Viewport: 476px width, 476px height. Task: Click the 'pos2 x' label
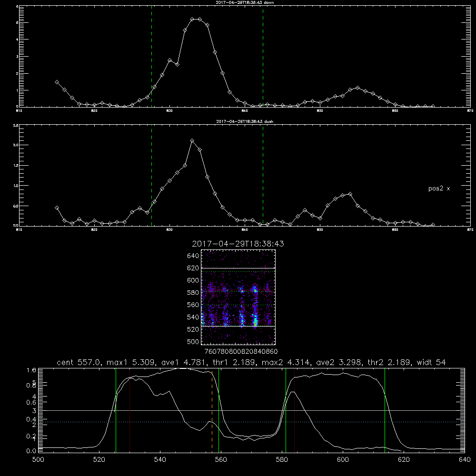[439, 188]
